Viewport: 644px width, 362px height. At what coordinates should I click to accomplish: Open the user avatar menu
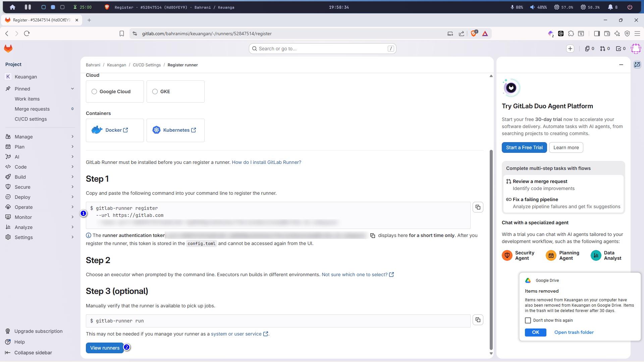click(x=636, y=49)
